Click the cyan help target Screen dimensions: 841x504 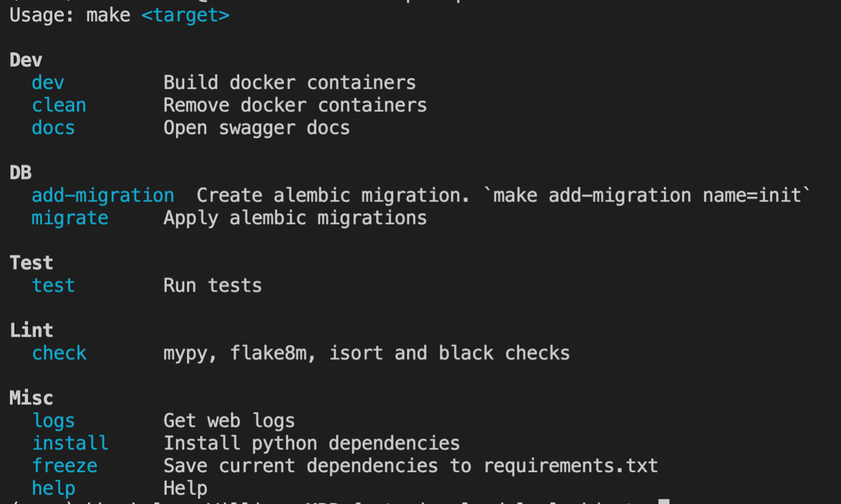[53, 488]
